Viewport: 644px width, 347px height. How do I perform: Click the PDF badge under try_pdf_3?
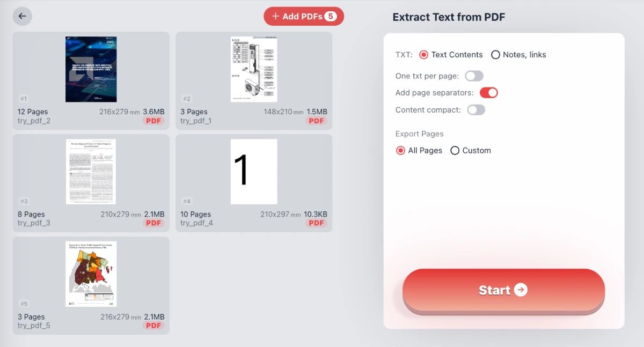153,223
